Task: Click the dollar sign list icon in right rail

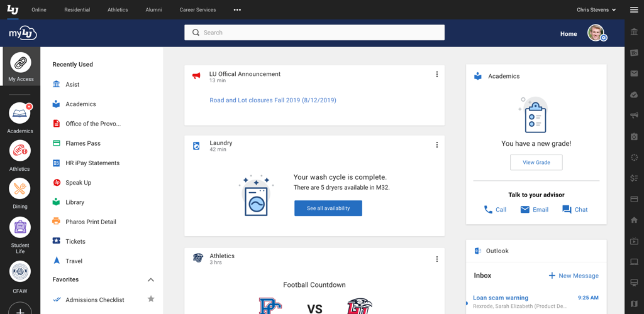Action: coord(634,178)
